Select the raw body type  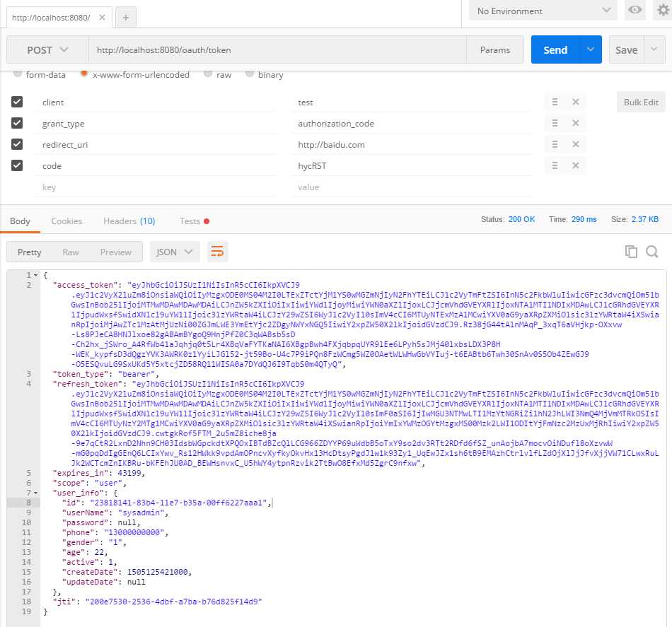[208, 74]
